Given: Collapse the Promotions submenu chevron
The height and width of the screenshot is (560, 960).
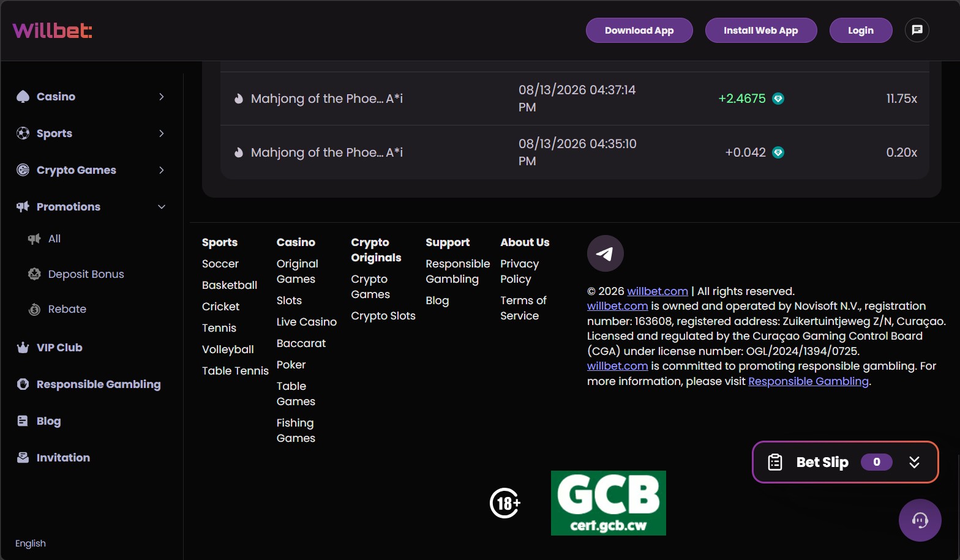Looking at the screenshot, I should click(162, 207).
